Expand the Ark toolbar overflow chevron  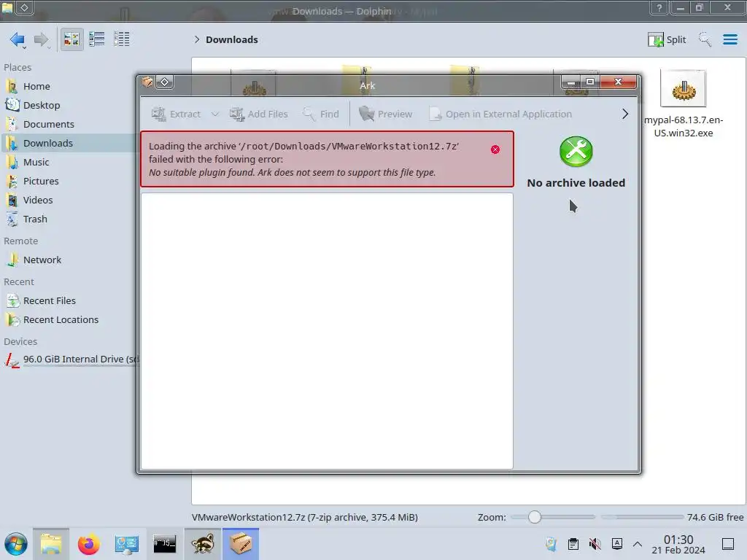click(x=625, y=114)
